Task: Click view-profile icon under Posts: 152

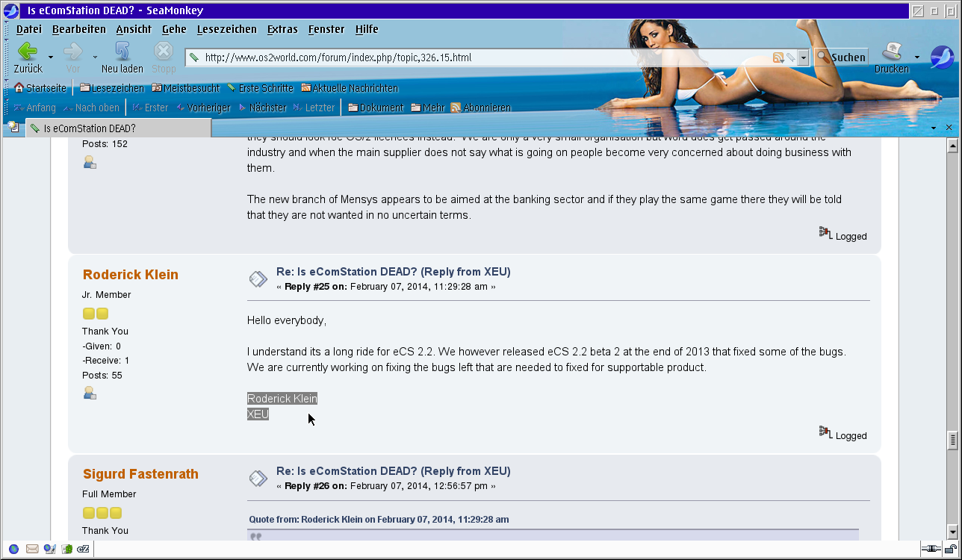Action: point(90,162)
